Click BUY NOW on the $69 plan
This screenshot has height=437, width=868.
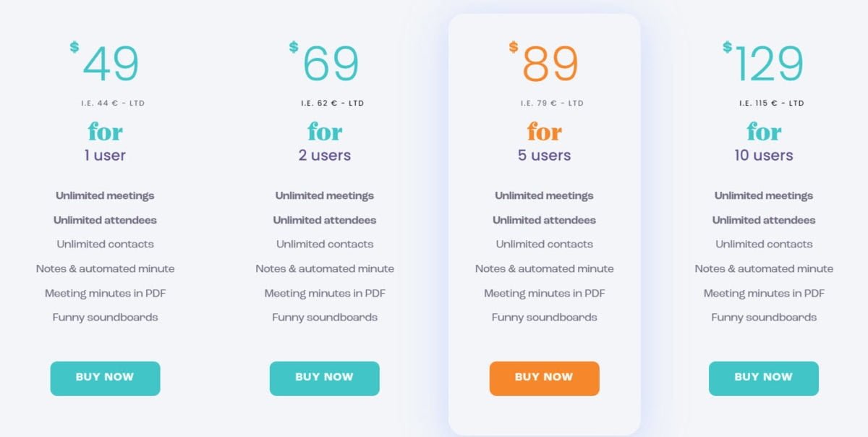(x=325, y=378)
